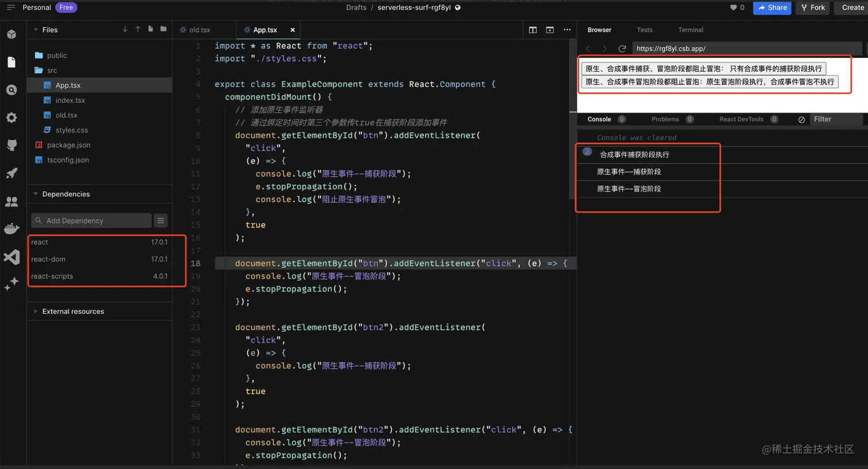Viewport: 868px width, 469px height.
Task: Click the Free plan badge
Action: 66,7
